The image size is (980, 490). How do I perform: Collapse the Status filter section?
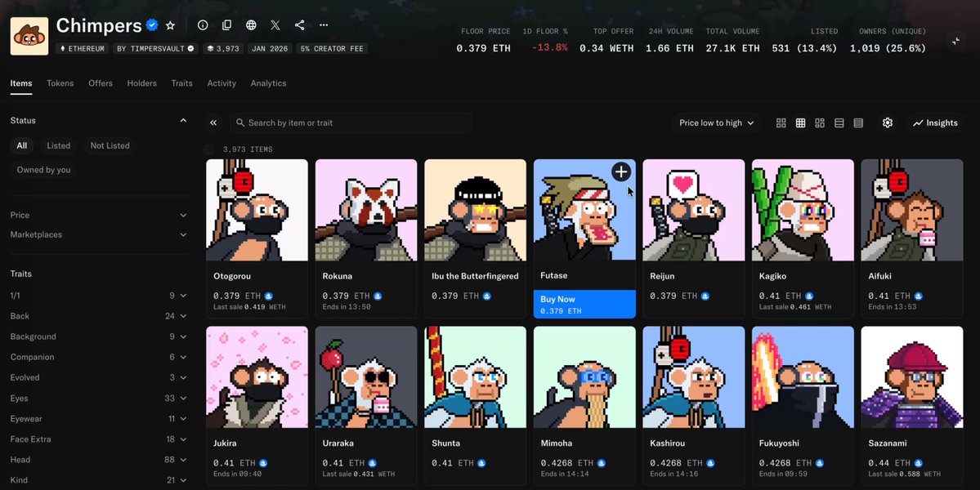pyautogui.click(x=183, y=121)
